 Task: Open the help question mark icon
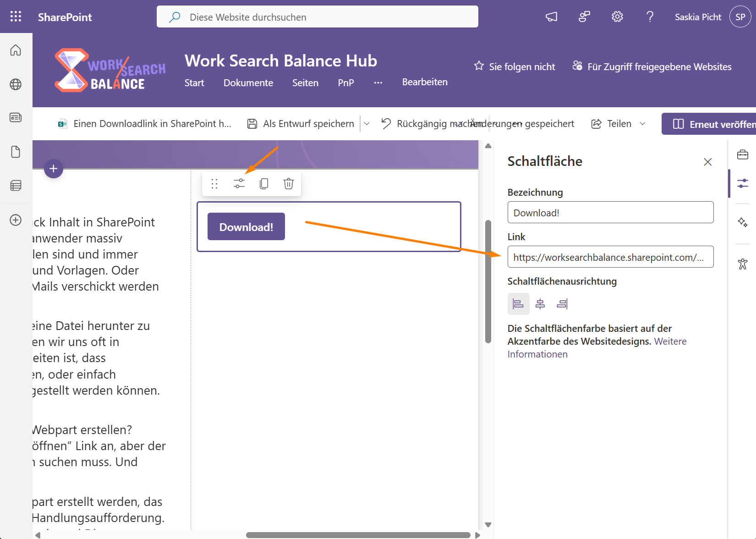tap(650, 17)
